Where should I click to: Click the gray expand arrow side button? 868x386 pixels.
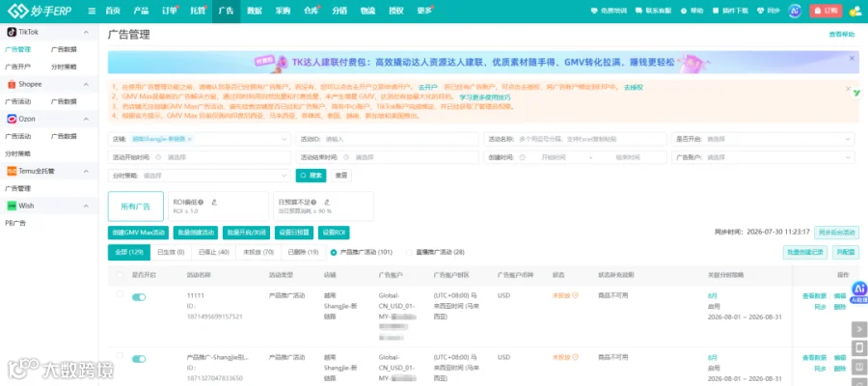(x=859, y=329)
